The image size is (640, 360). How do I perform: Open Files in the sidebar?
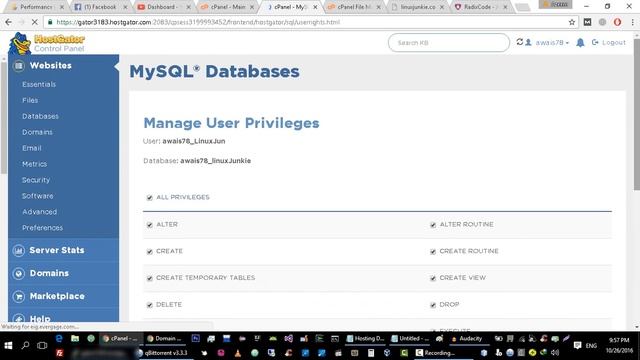[x=30, y=100]
